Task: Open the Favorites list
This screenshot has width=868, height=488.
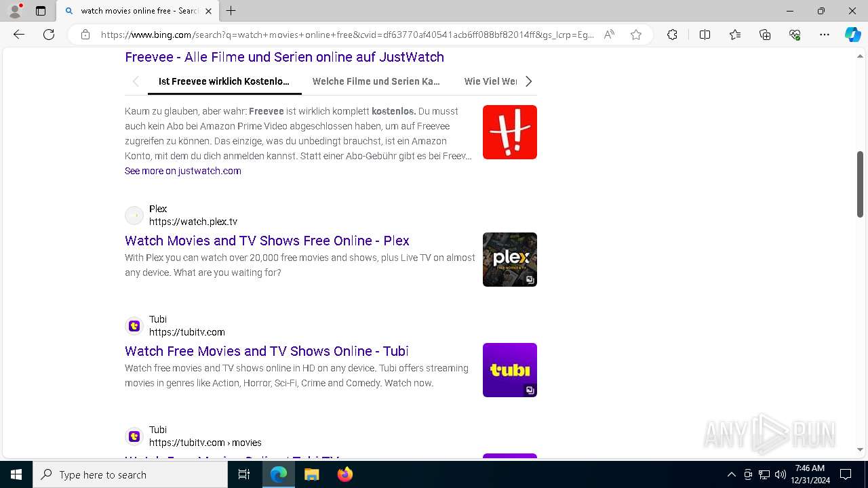Action: 735,35
